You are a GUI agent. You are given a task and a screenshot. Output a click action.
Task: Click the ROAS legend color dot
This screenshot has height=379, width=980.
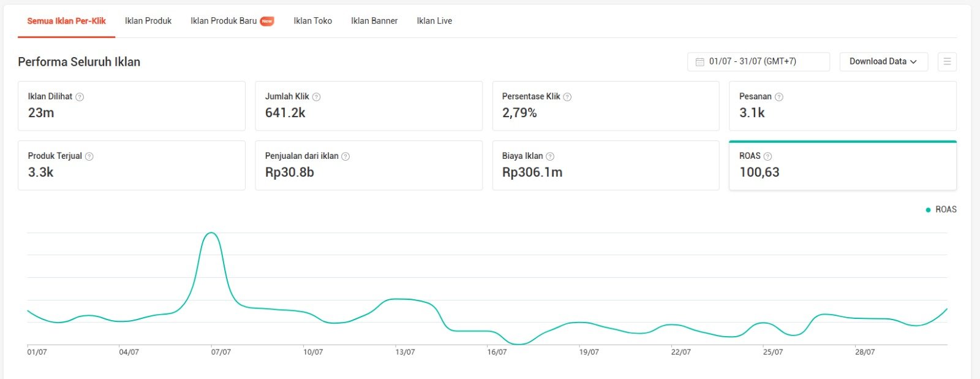tap(928, 210)
